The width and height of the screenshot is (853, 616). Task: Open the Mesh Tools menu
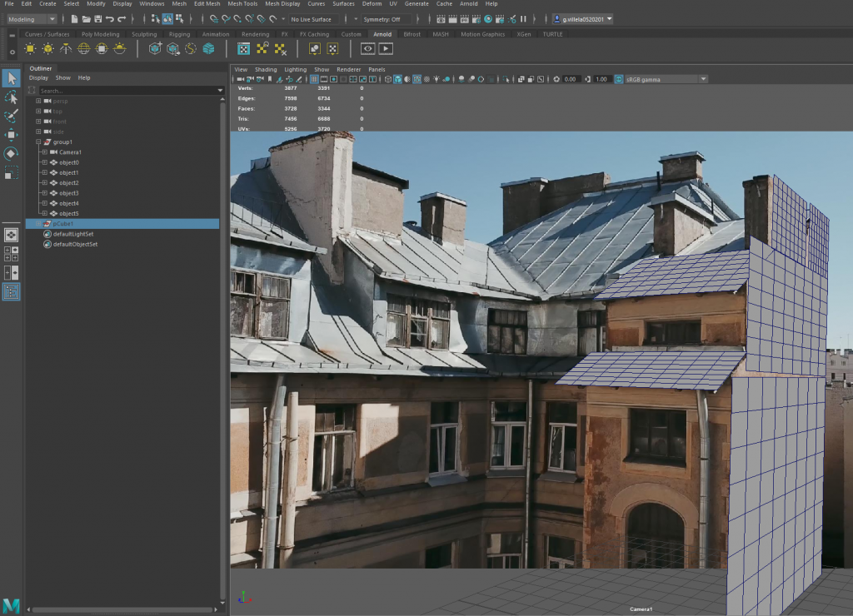(242, 4)
